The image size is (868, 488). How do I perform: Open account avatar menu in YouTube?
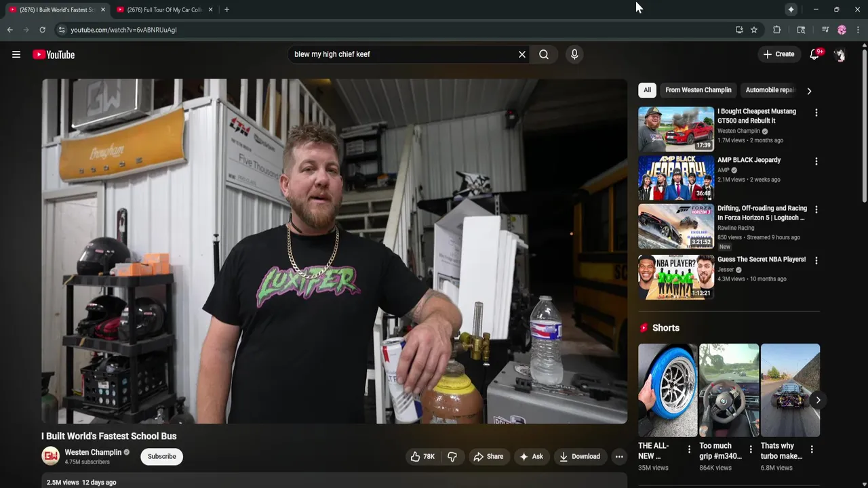[x=840, y=55]
